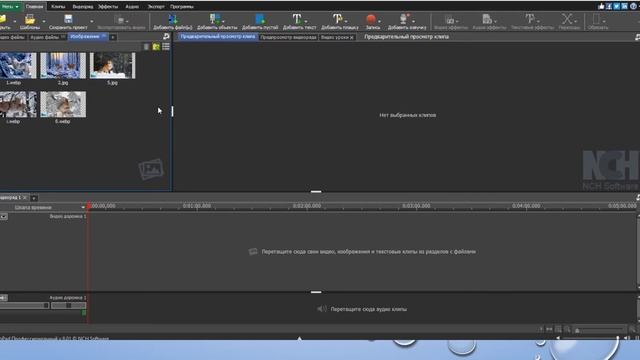Click the LinkedIn share icon
The width and height of the screenshot is (640, 360).
point(624,6)
